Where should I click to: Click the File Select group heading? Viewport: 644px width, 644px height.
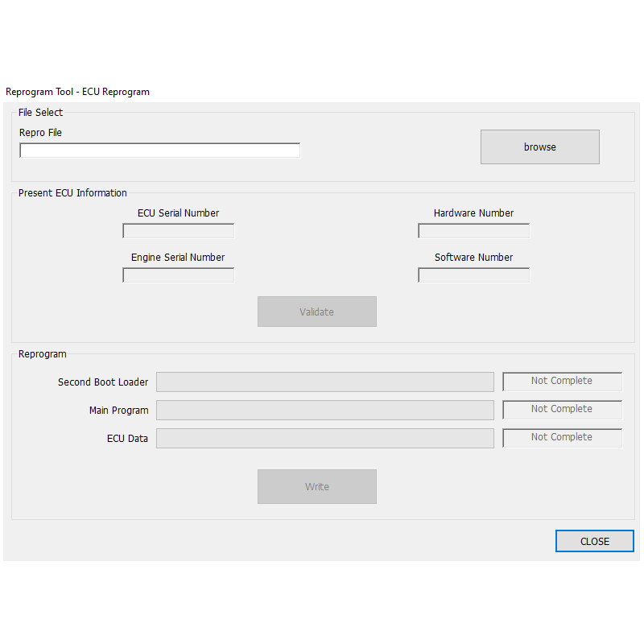click(40, 113)
